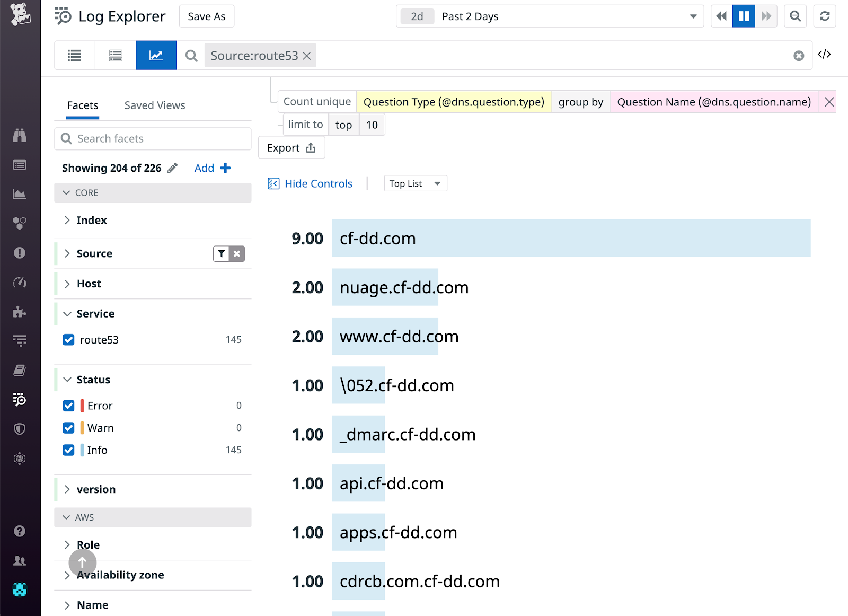The image size is (848, 616).
Task: Open the Security shield icon in sidebar
Action: (x=20, y=429)
